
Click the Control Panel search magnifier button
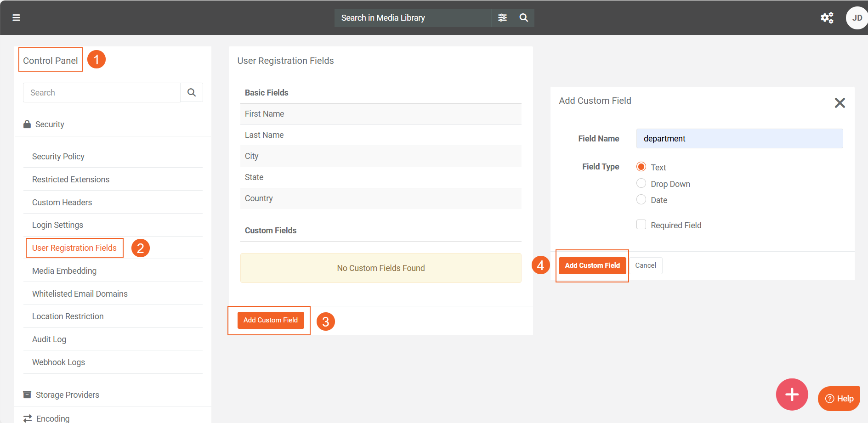pyautogui.click(x=192, y=93)
